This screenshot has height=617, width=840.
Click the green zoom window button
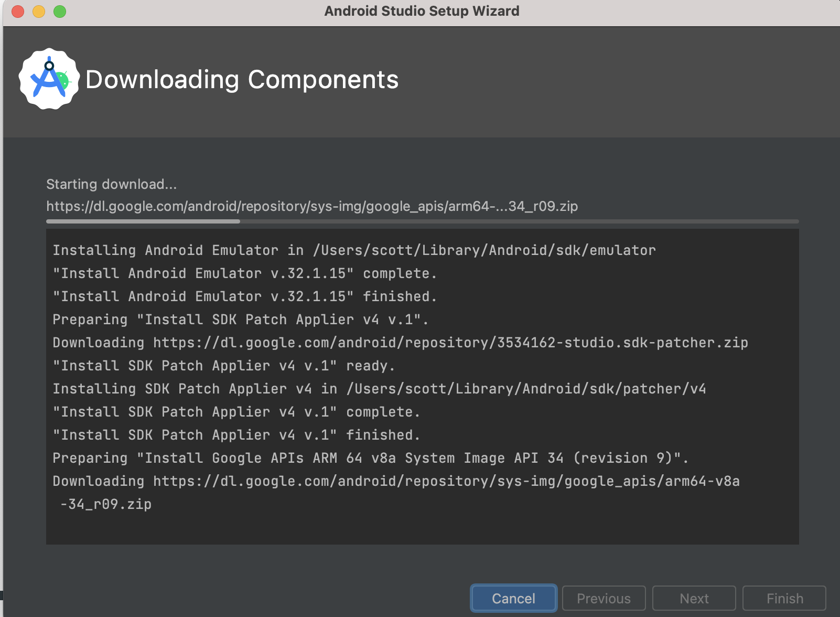click(60, 11)
